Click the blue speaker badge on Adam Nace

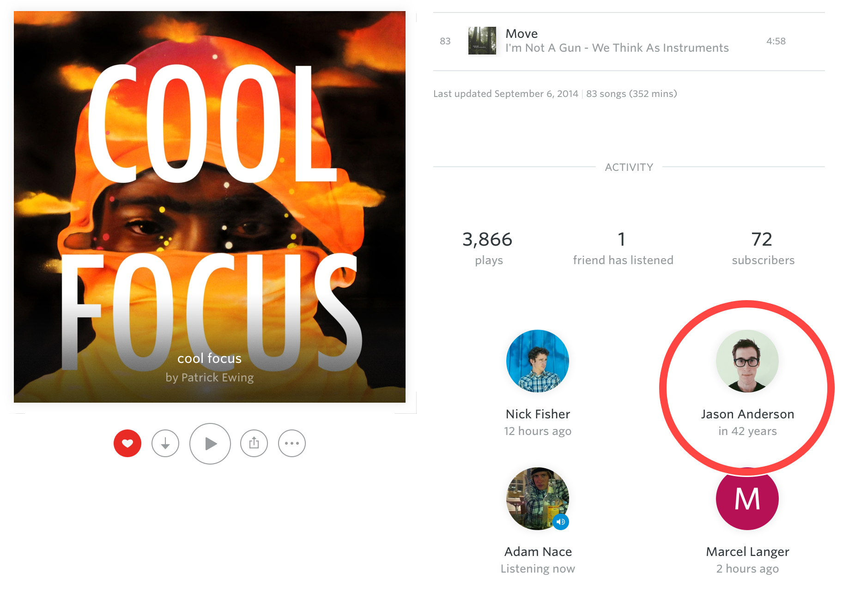pyautogui.click(x=561, y=522)
